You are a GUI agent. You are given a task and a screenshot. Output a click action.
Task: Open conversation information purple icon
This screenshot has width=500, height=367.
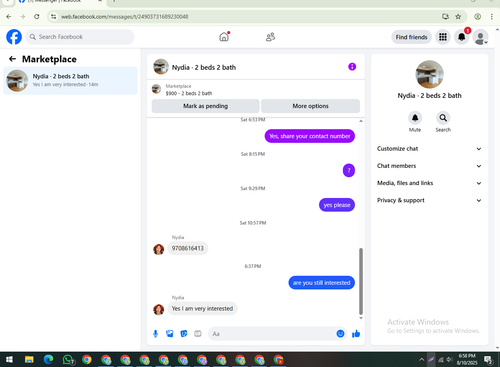352,67
